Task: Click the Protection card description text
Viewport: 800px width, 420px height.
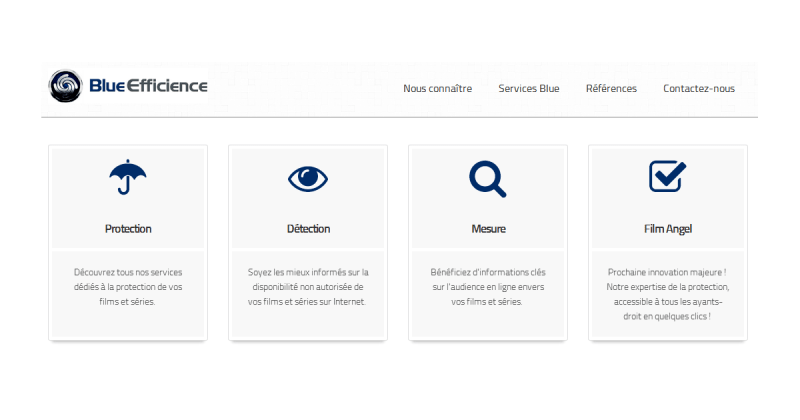Action: (x=128, y=286)
